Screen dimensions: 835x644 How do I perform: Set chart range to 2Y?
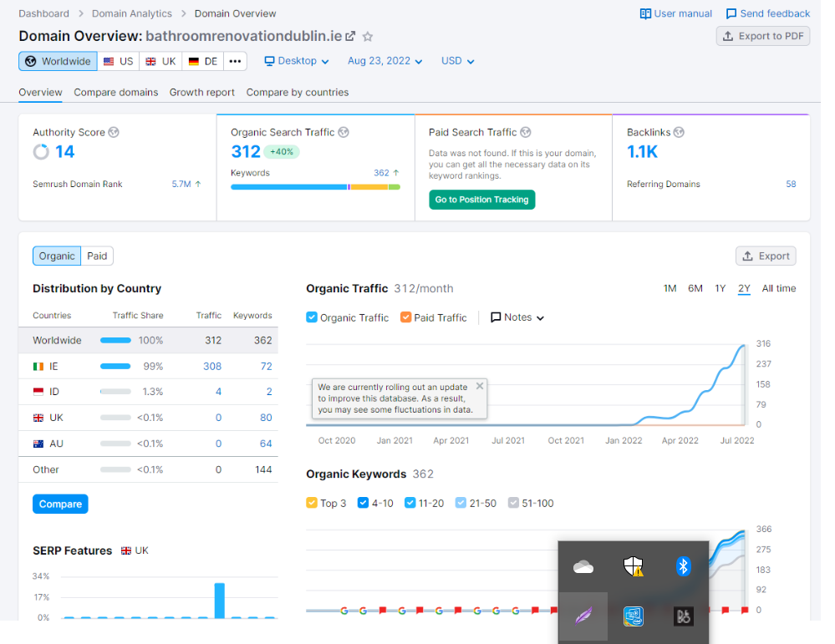point(744,288)
